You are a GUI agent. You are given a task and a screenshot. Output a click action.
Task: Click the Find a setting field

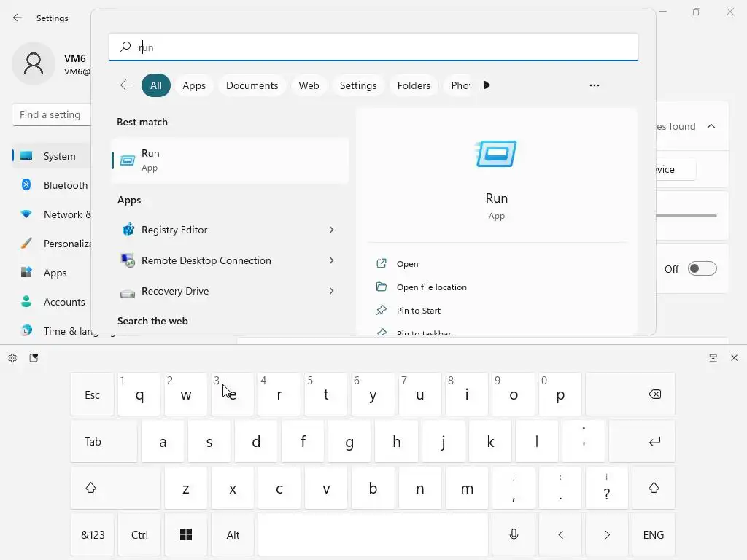pyautogui.click(x=52, y=114)
